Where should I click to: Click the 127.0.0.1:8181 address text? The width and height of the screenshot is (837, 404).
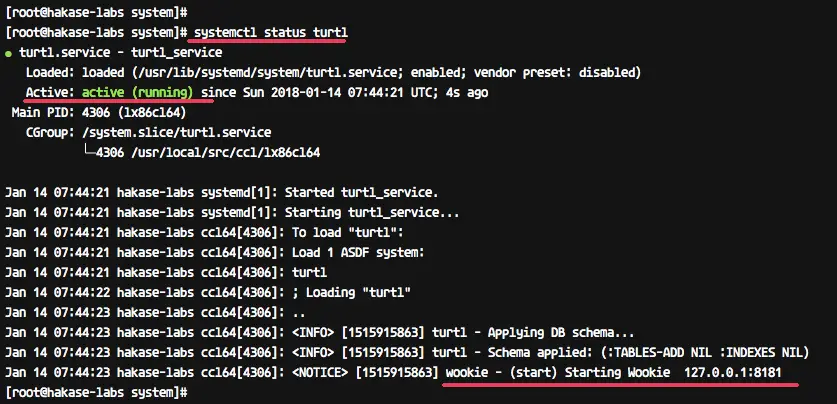click(732, 373)
